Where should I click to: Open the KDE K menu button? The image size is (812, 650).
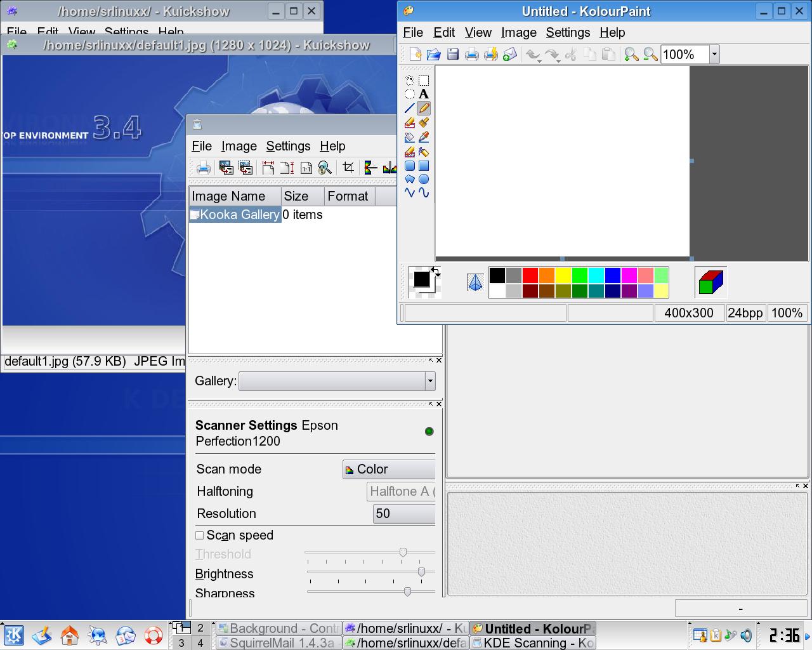[14, 635]
